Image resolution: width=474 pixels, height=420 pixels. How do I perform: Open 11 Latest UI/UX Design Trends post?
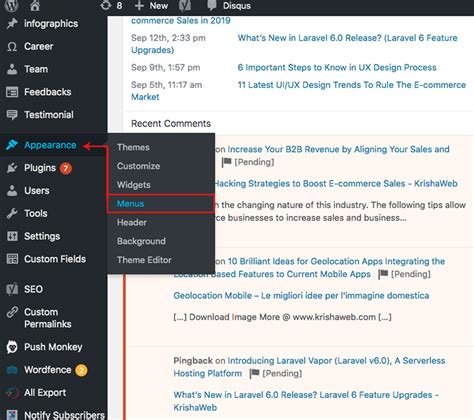pyautogui.click(x=352, y=85)
